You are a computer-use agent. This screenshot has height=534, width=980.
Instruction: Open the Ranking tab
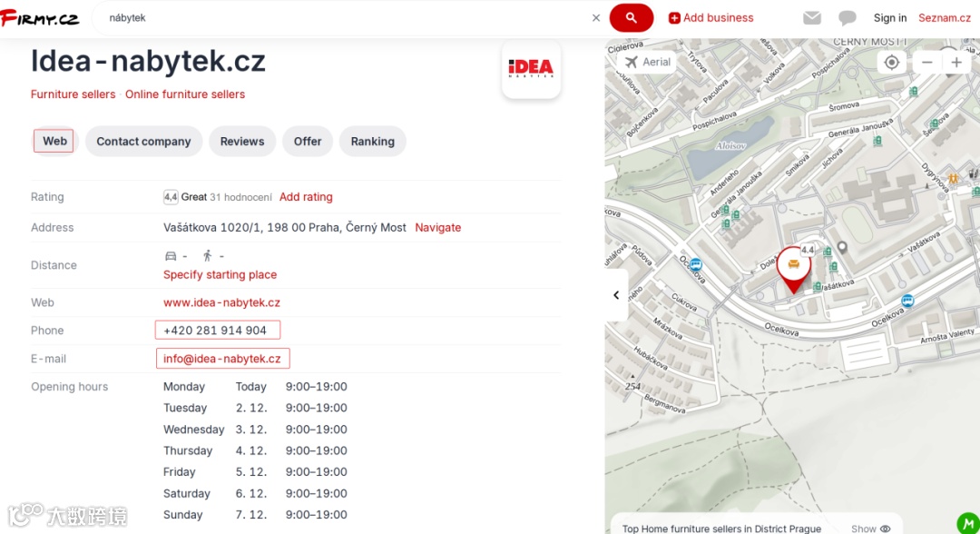[x=373, y=142]
